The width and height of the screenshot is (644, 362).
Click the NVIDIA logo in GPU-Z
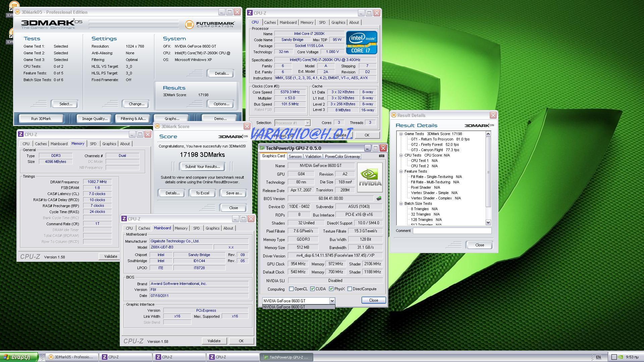click(x=370, y=178)
